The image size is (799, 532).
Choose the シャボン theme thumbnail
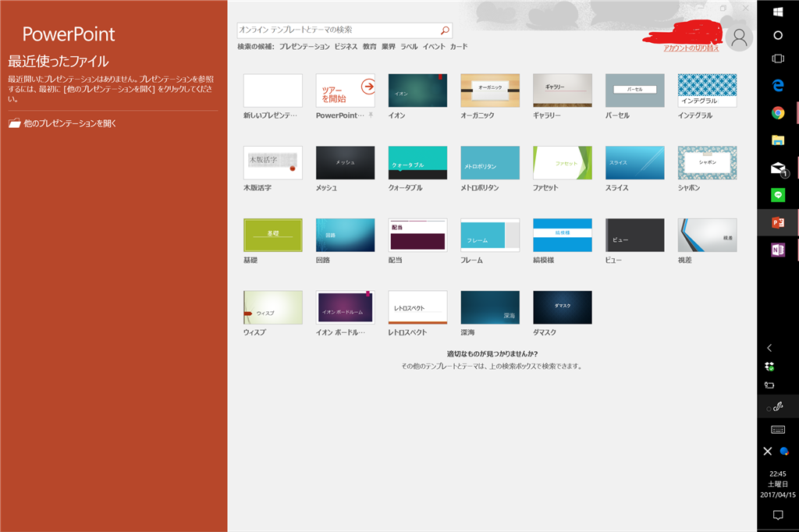tap(707, 162)
